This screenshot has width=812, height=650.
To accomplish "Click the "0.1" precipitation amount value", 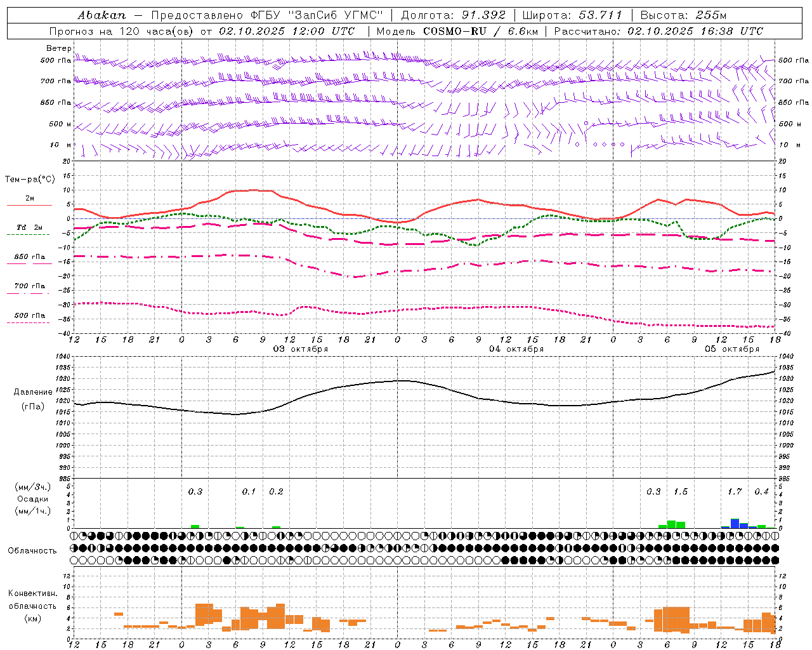I will [x=249, y=492].
